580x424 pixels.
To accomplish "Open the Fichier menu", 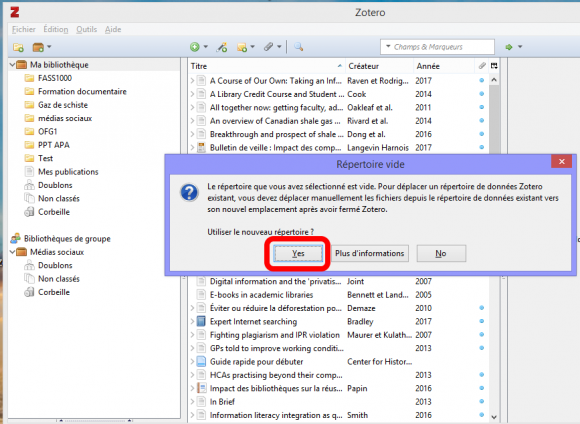I will (24, 29).
